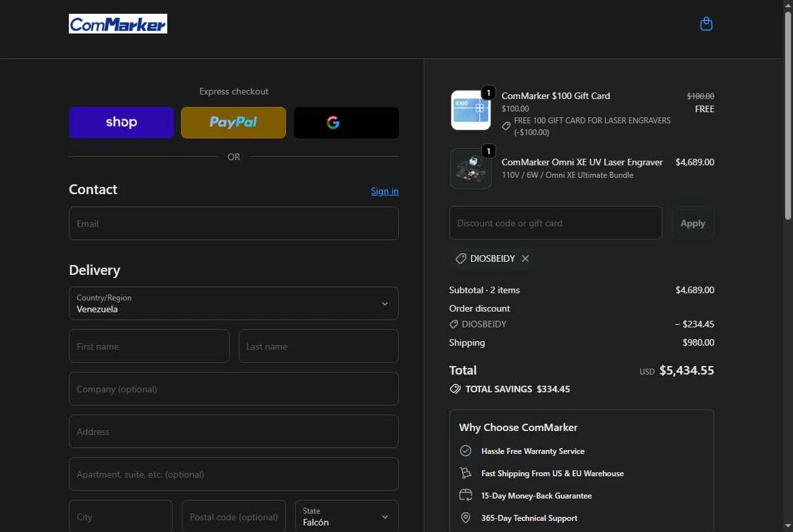
Task: Click the gift card promotion tag icon
Action: [x=506, y=126]
